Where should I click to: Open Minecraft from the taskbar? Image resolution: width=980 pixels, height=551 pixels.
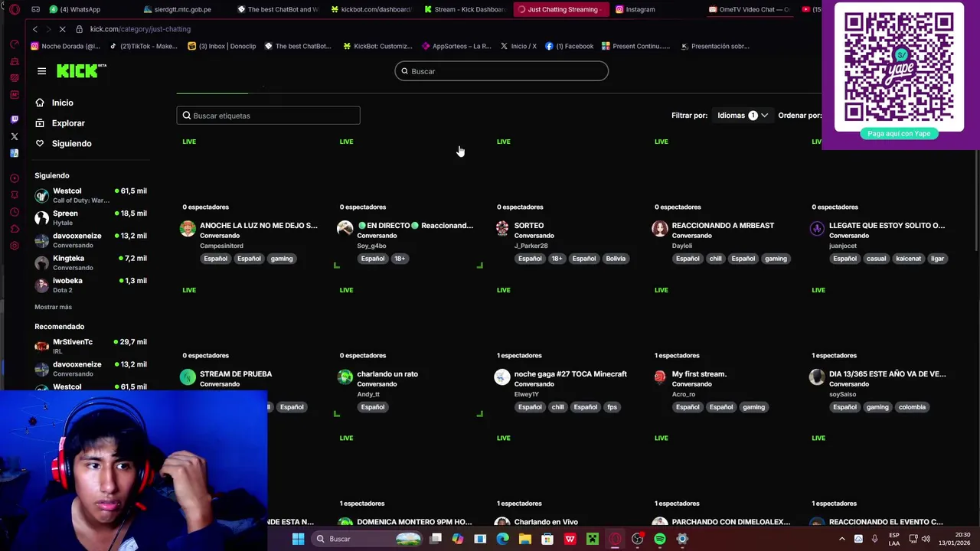(x=592, y=539)
